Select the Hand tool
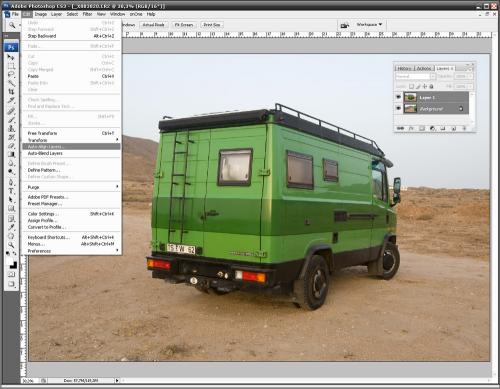 coord(11,236)
